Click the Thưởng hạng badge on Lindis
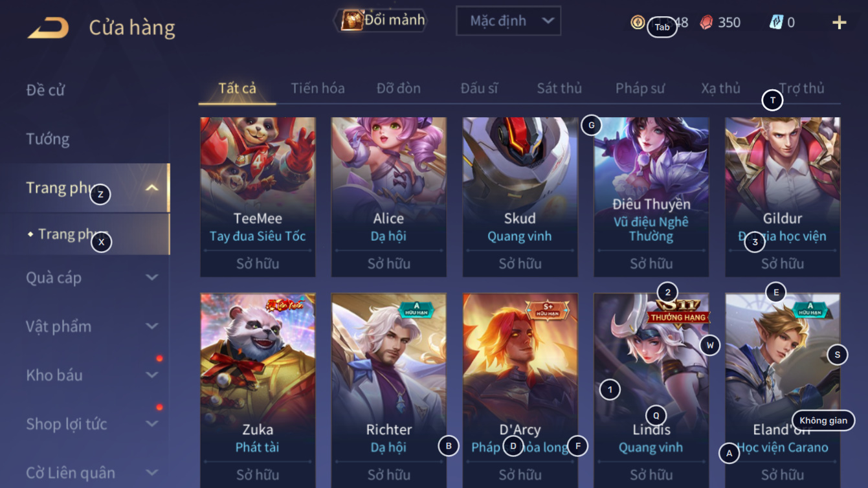Viewport: 868px width, 488px height. tap(679, 313)
